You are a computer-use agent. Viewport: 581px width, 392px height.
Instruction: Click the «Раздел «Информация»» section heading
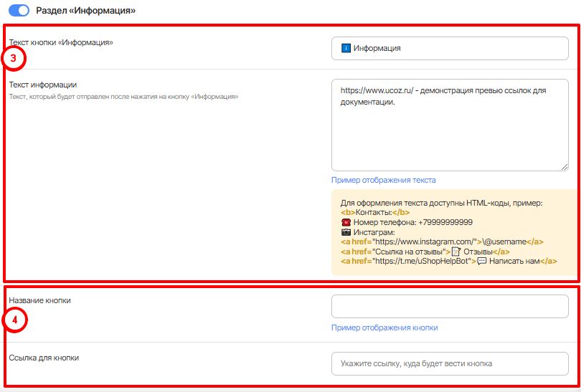(85, 11)
